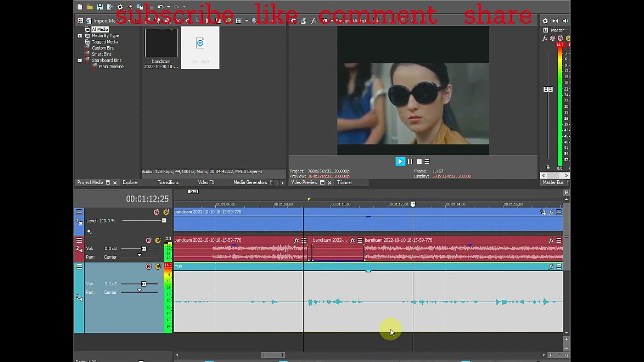The height and width of the screenshot is (362, 644).
Task: Adjust the track 3 Pan slider
Action: [x=139, y=291]
